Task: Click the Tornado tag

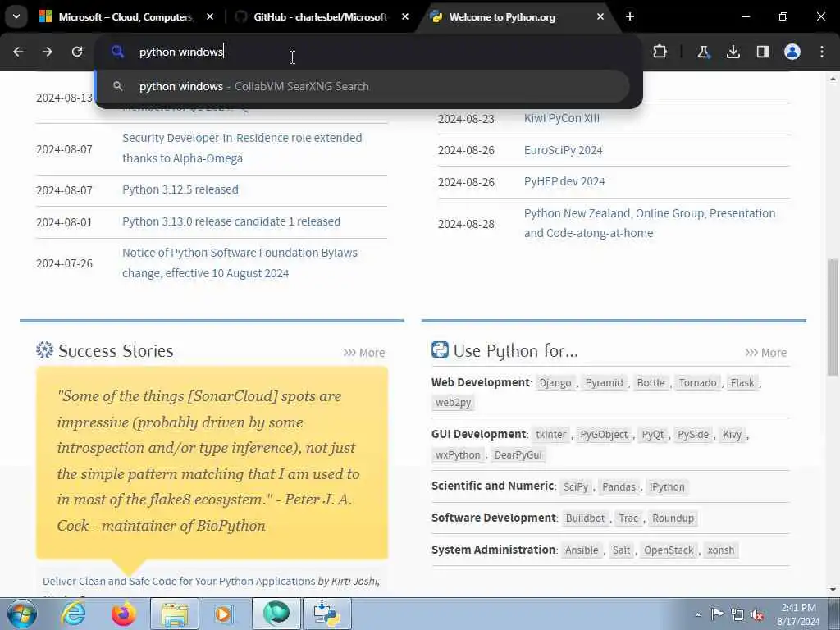Action: tap(697, 383)
